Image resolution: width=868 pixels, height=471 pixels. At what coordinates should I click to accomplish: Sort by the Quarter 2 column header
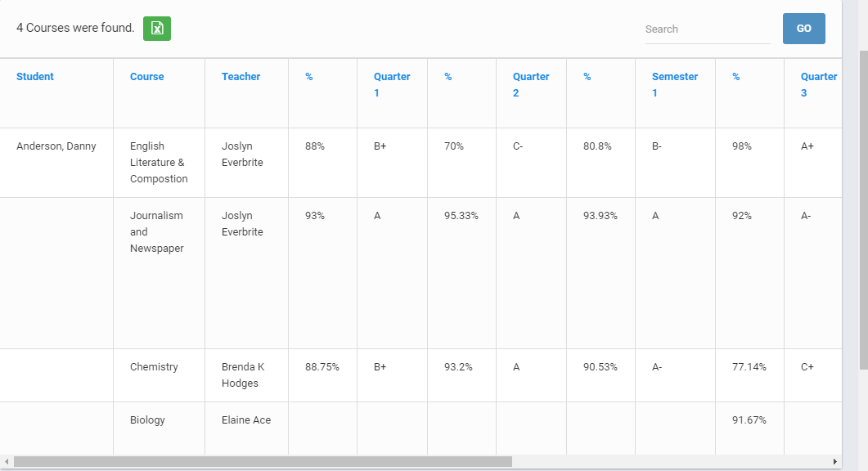pos(531,84)
